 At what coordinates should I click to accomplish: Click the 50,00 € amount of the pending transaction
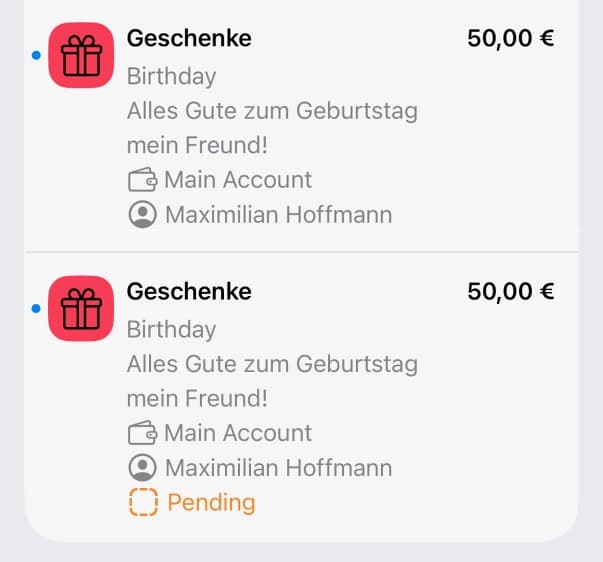click(x=510, y=292)
